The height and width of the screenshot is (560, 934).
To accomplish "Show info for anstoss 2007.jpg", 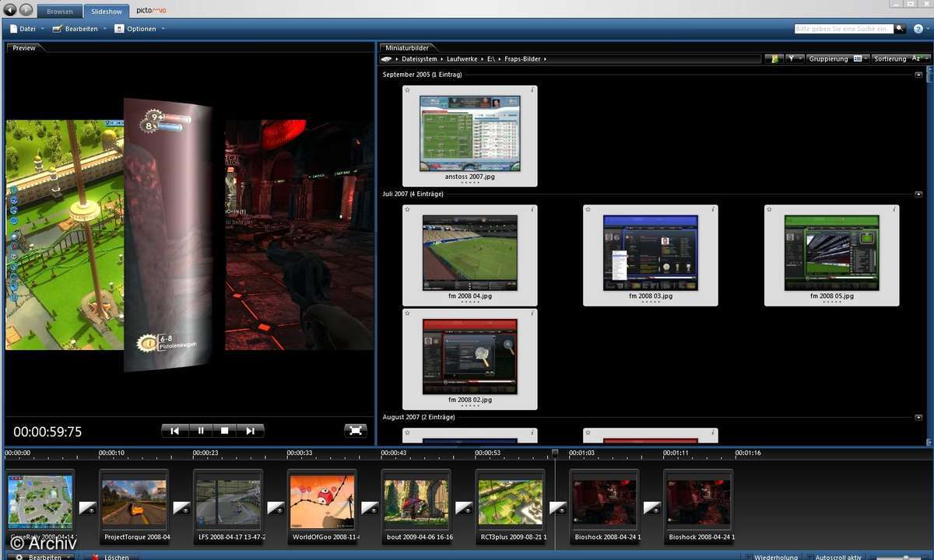I will (x=532, y=90).
